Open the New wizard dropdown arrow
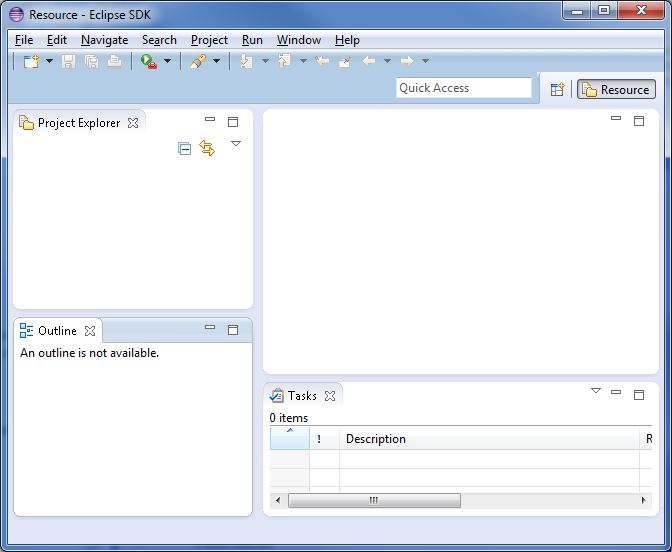The image size is (672, 552). 49,61
